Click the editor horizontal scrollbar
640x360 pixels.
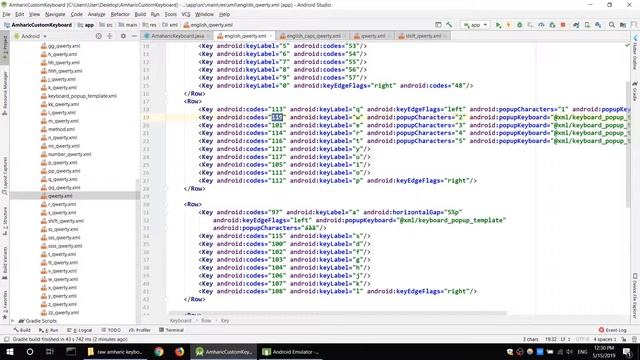pyautogui.click(x=338, y=313)
